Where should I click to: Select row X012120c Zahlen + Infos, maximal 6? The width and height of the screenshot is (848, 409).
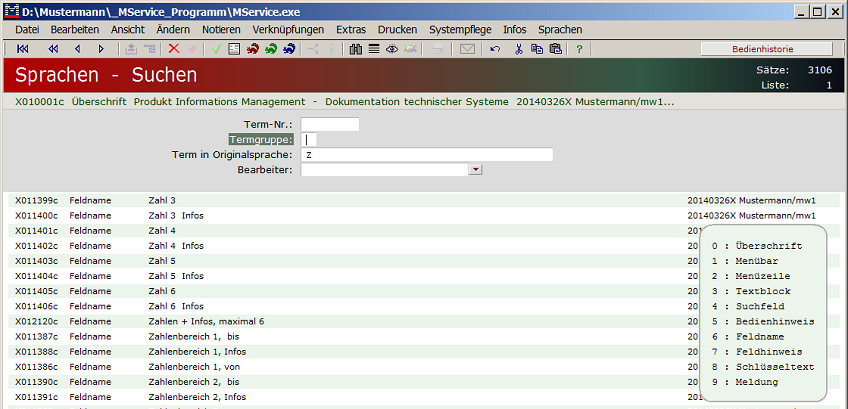pos(205,321)
